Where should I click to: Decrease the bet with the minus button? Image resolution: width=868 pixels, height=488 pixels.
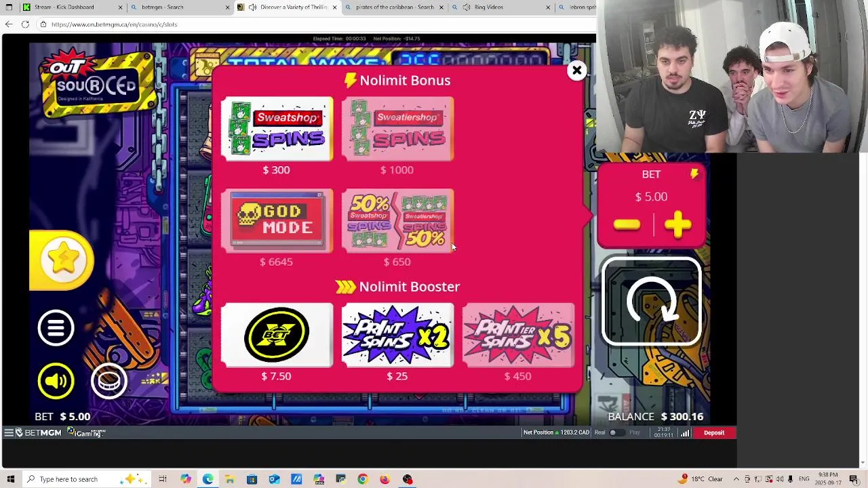click(x=627, y=225)
